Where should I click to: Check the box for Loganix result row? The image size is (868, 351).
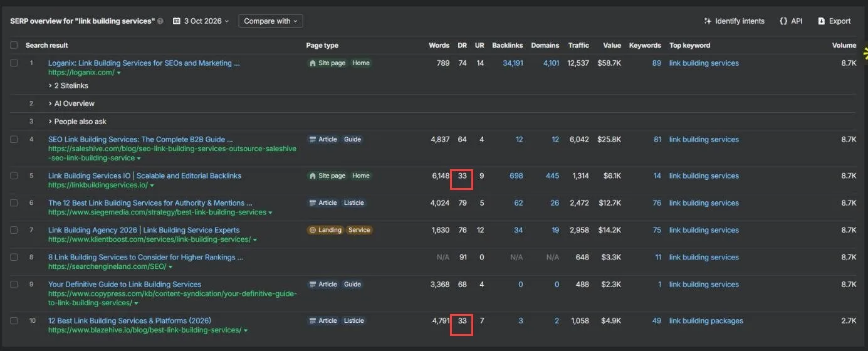(14, 63)
